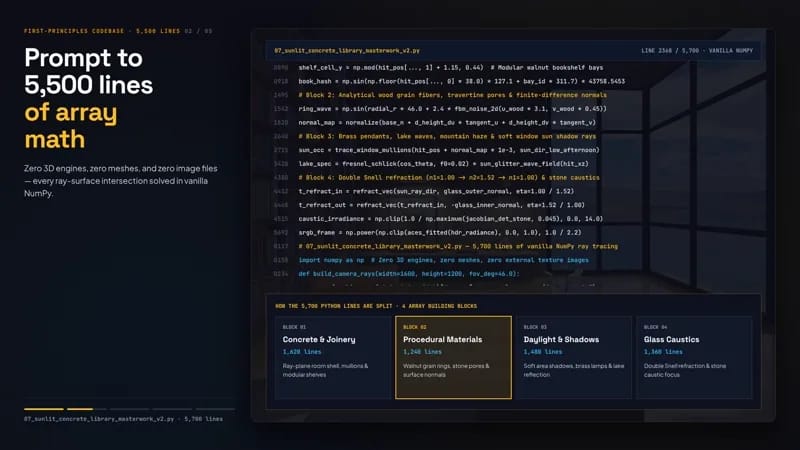Viewport: 800px width, 450px height.
Task: Click the footer filename '5,700 lines' caption
Action: 123,419
